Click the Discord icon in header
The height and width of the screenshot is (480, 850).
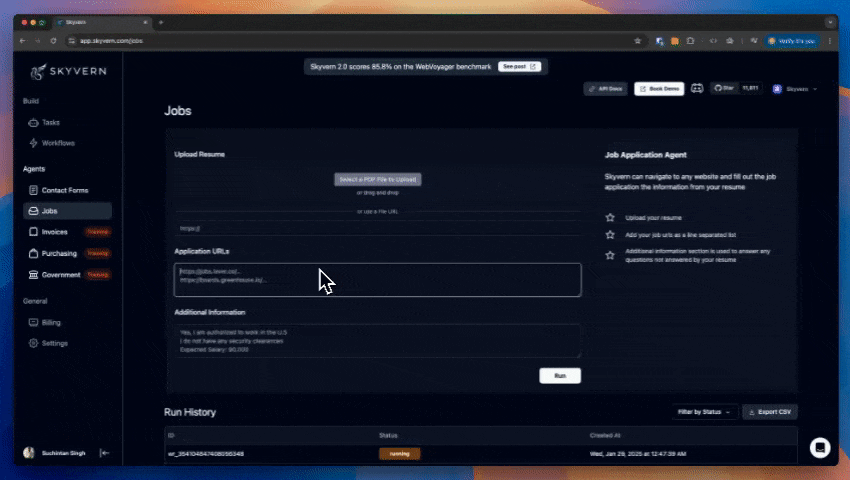click(697, 89)
